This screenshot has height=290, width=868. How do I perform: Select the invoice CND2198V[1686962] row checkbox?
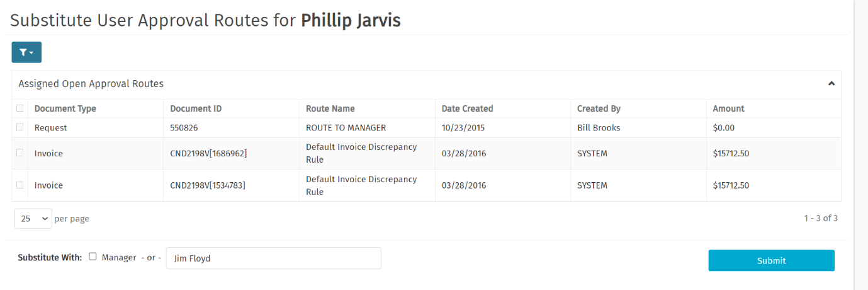click(20, 153)
